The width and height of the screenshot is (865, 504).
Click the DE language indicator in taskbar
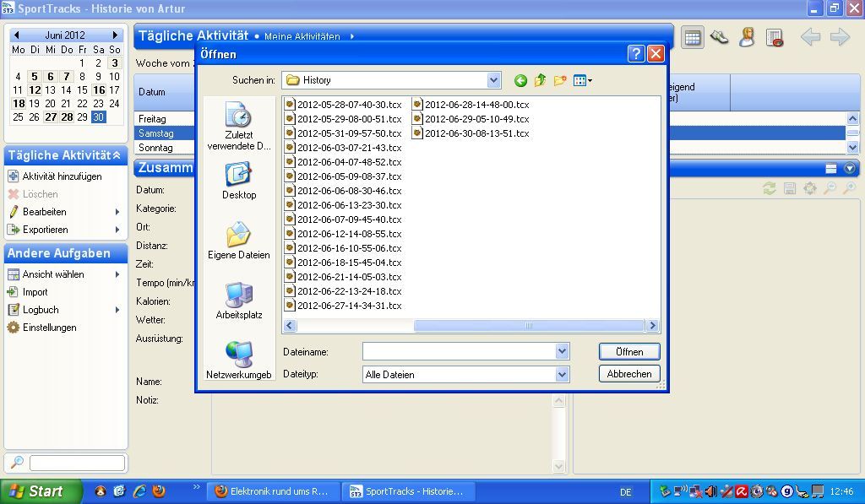point(626,492)
